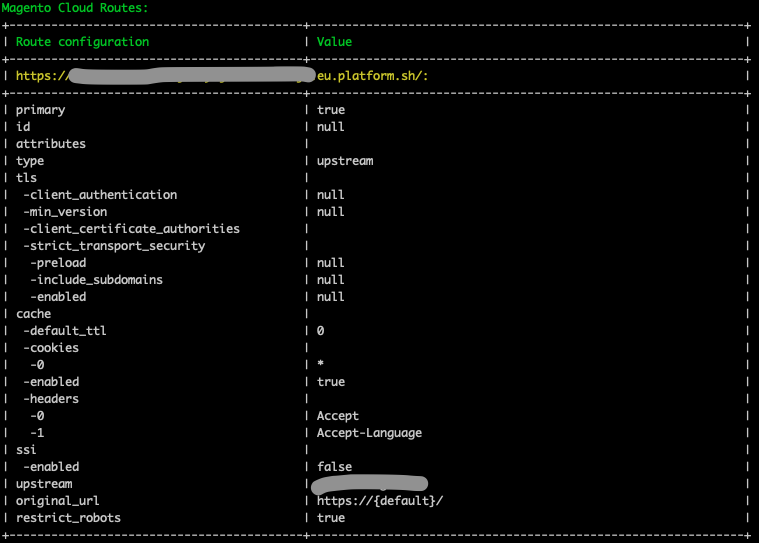Click the 'upstream' value beside type
Screen dimensions: 759x543
345,161
